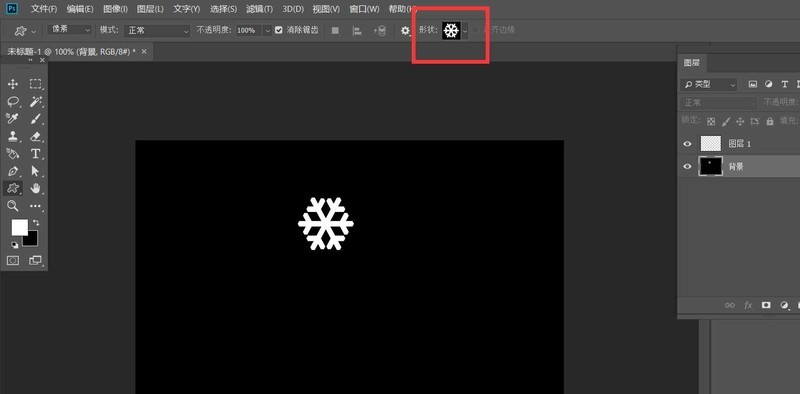The height and width of the screenshot is (394, 800).
Task: Select the Pen tool
Action: pos(13,171)
